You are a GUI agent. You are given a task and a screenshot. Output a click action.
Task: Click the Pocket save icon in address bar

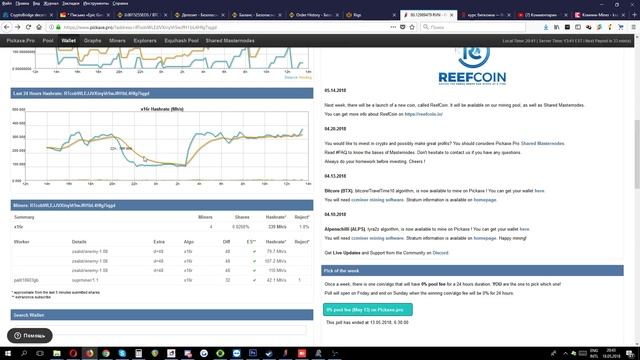(x=402, y=27)
